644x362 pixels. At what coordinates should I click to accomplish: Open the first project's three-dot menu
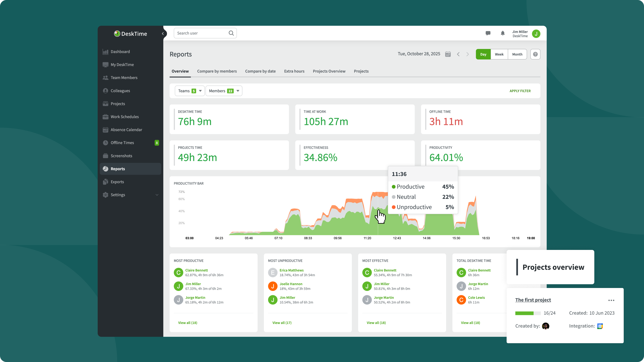[611, 300]
